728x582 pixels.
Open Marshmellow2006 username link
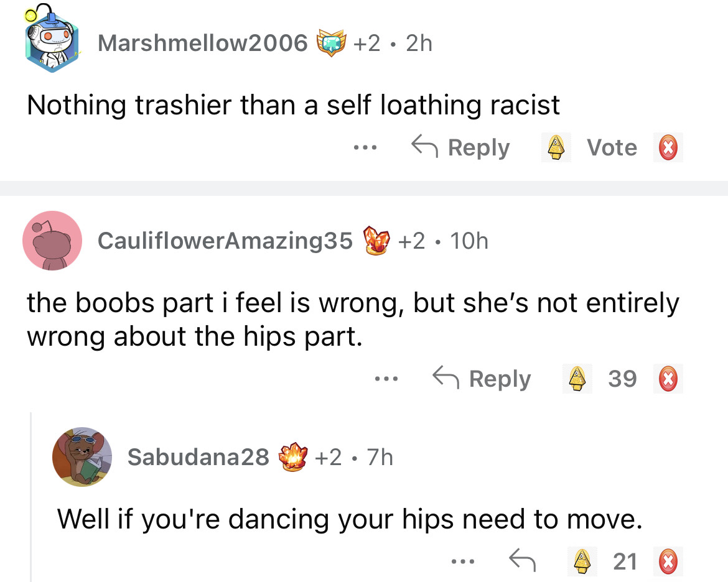coord(202,43)
